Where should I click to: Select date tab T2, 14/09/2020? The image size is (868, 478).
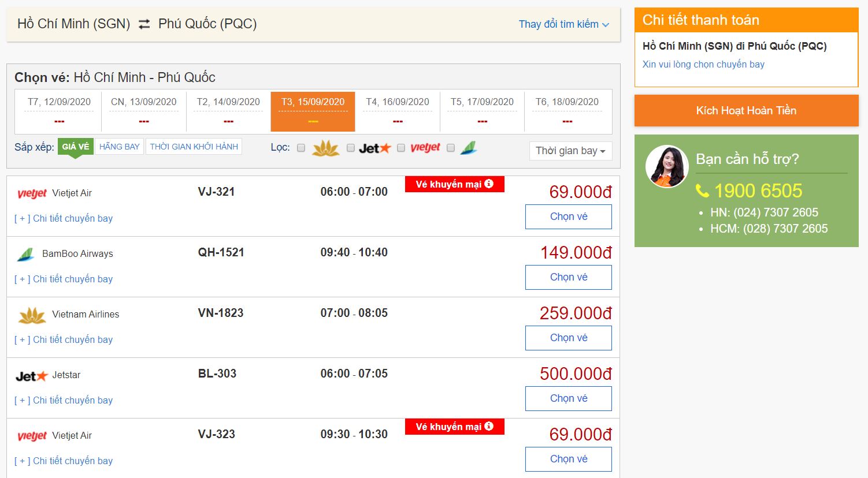(228, 111)
